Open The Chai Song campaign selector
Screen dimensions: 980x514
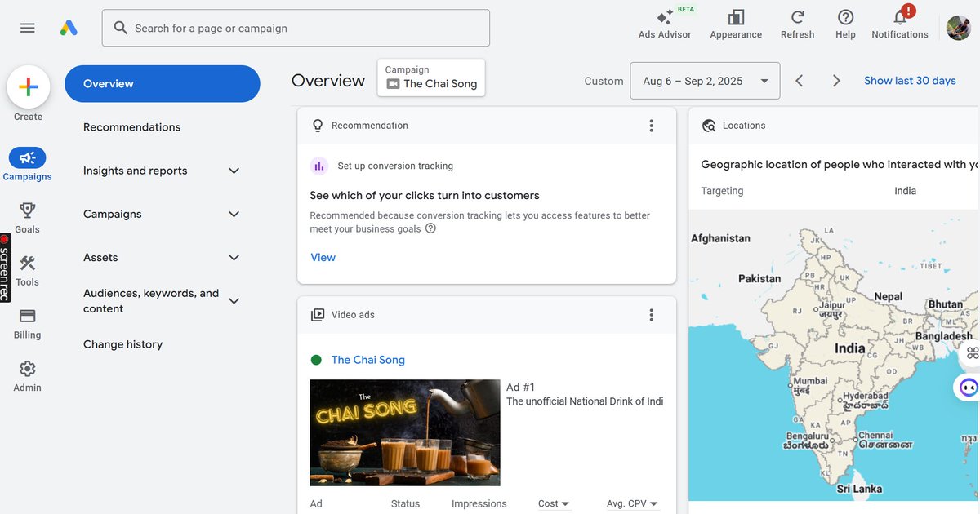click(x=431, y=78)
